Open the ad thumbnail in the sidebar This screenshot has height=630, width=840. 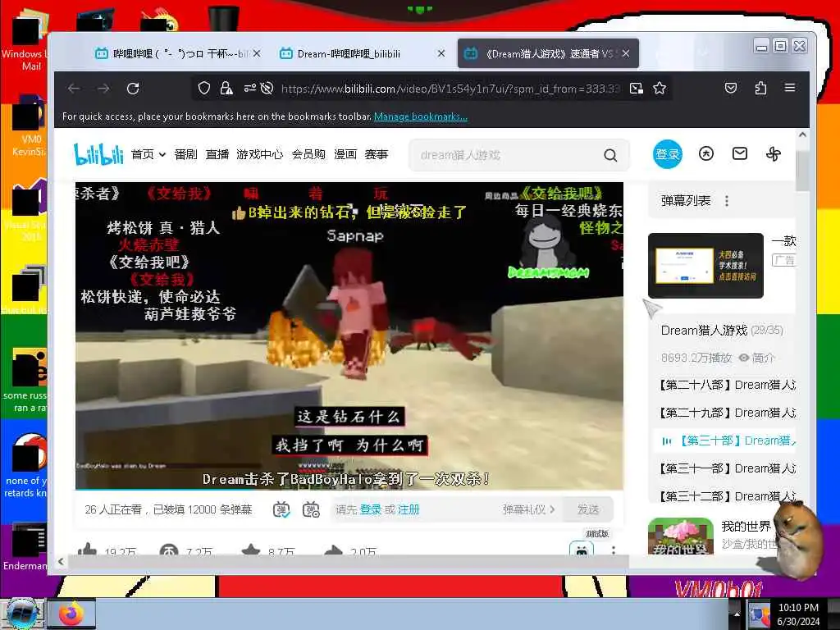pos(705,265)
